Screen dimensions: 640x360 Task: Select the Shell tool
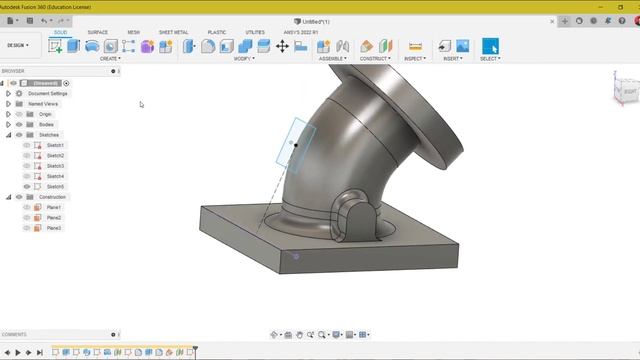click(x=226, y=46)
